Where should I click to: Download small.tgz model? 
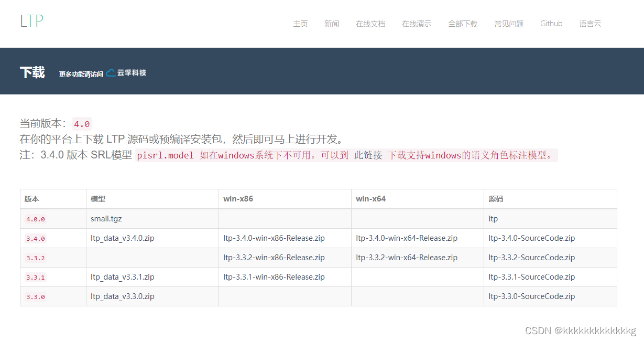tap(106, 219)
